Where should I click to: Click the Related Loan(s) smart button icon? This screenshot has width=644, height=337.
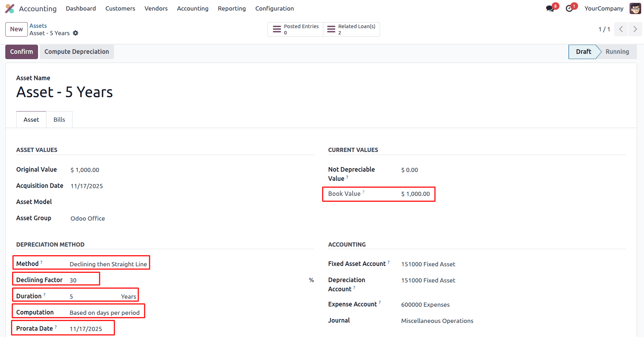coord(331,29)
